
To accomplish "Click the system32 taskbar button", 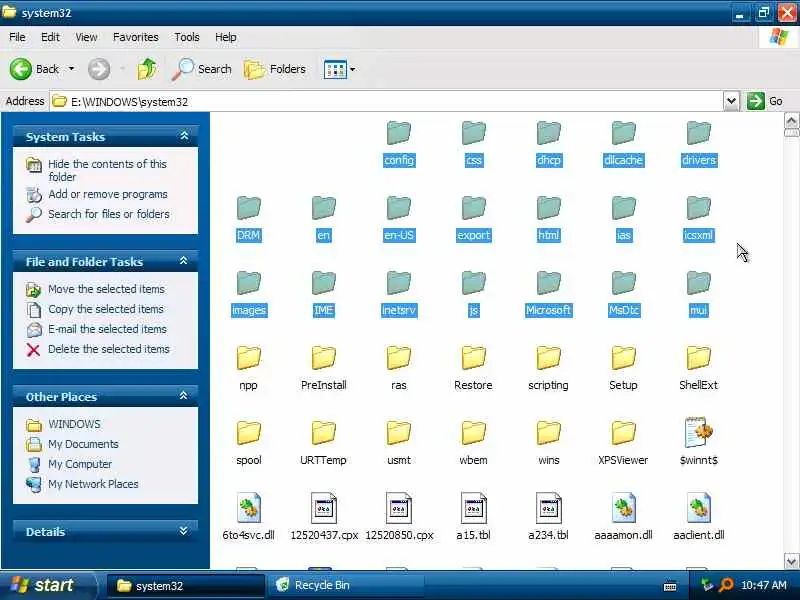I will coord(186,585).
